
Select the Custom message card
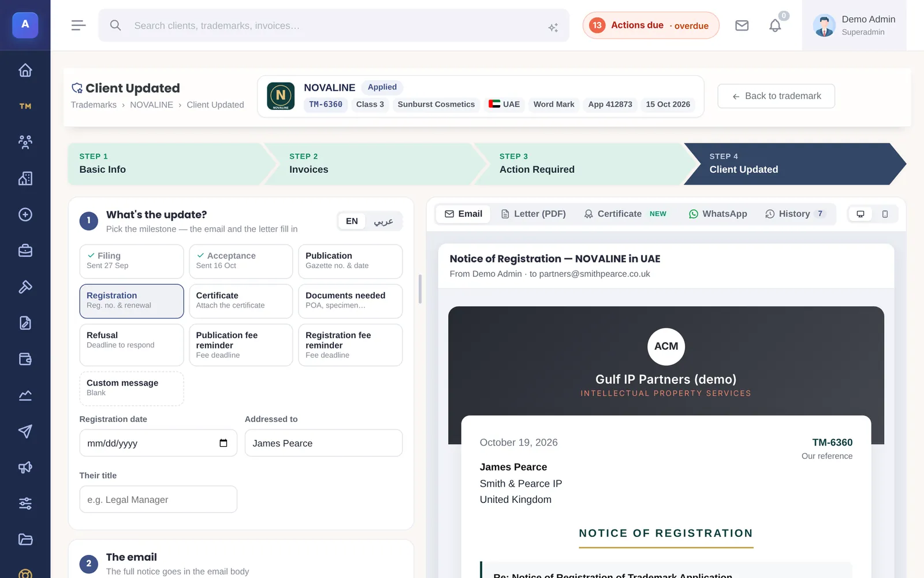(x=132, y=388)
